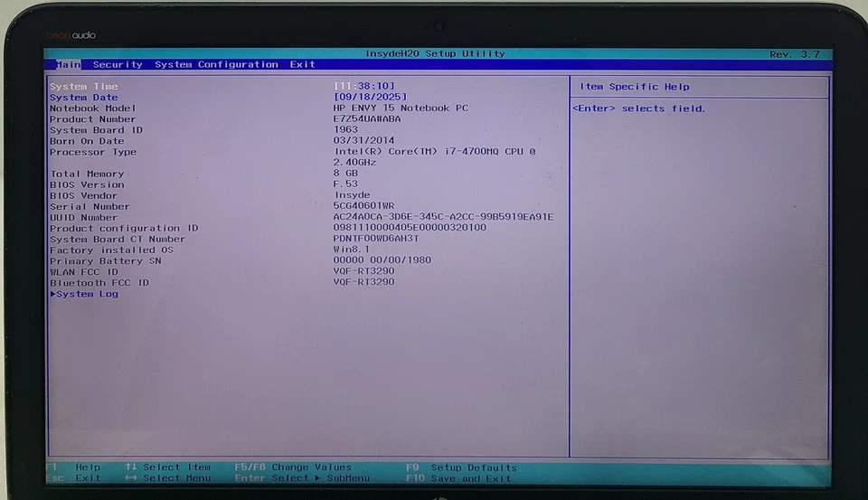This screenshot has width=868, height=500.
Task: Select the Main tab
Action: point(68,65)
